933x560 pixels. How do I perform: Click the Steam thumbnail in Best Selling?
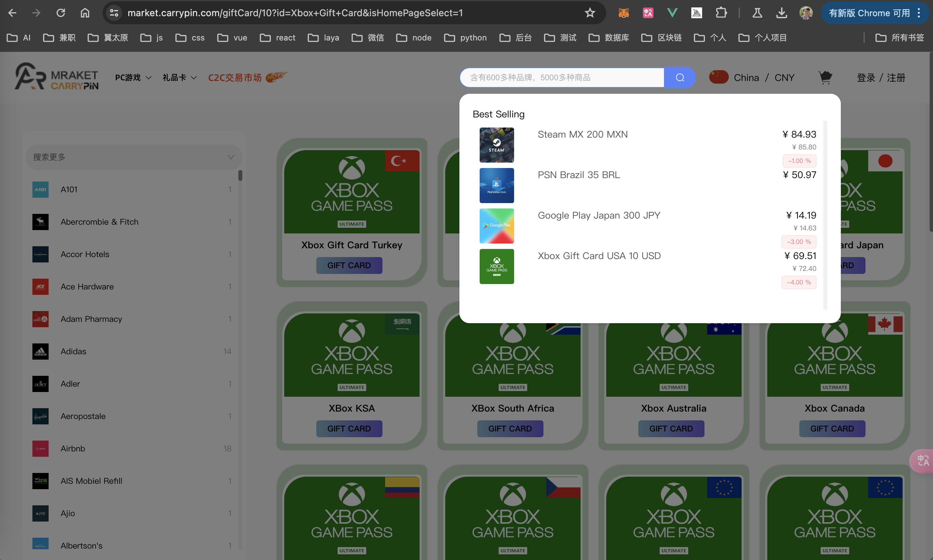tap(497, 145)
